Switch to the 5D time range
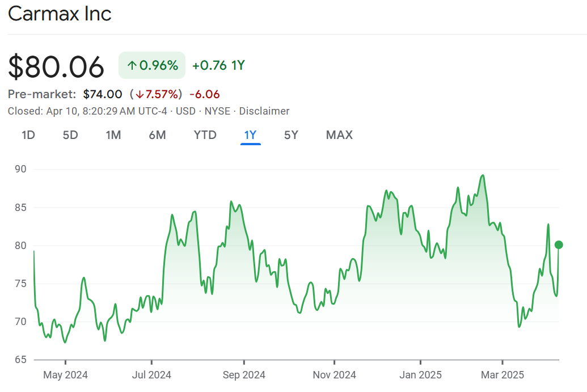Screen dimensions: 587x392 70,135
